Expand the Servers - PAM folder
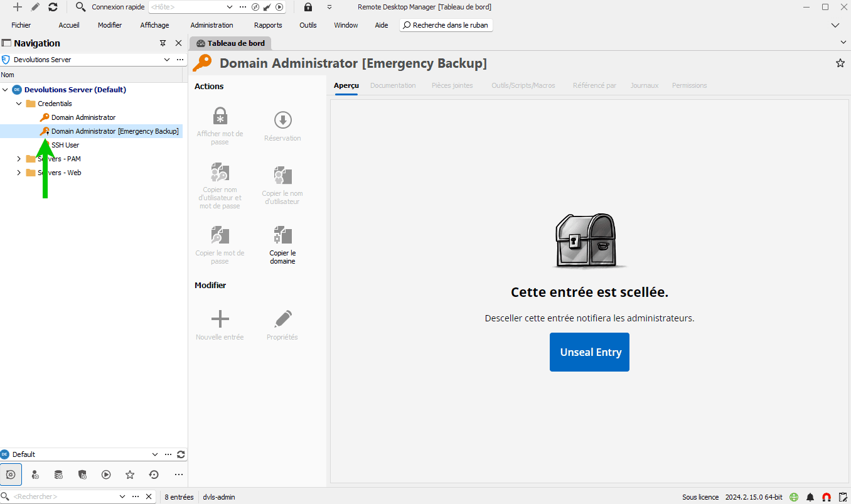The image size is (851, 504). [x=19, y=159]
